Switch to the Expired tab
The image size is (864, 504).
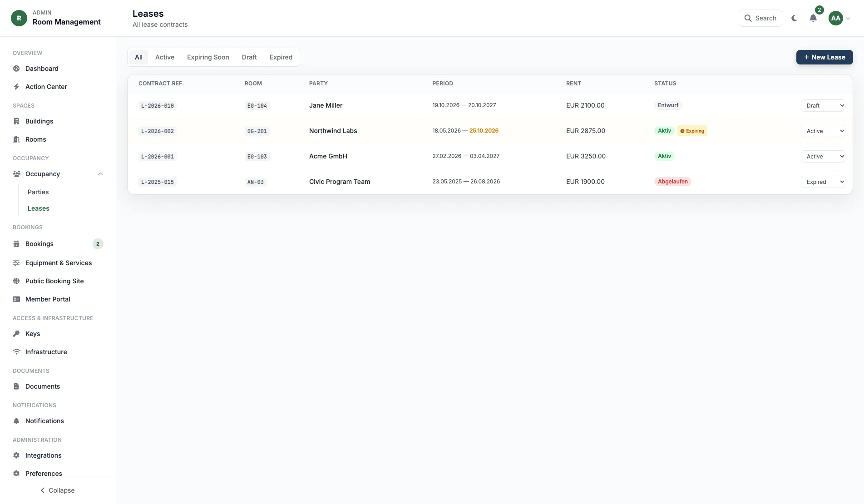pos(281,57)
